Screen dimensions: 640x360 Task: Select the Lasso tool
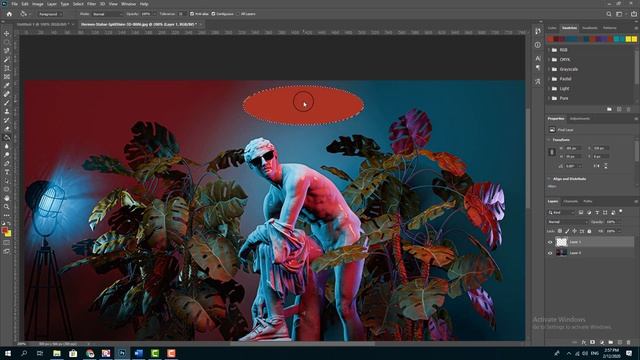tap(7, 51)
